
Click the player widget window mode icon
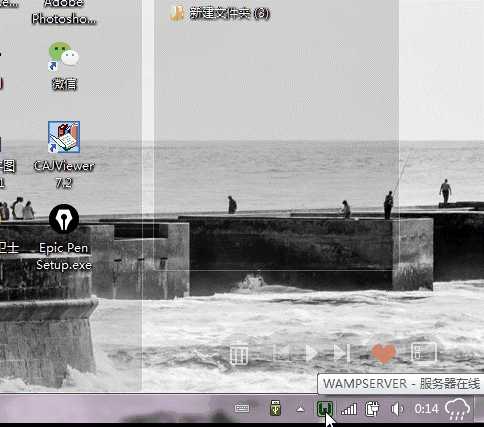point(424,352)
